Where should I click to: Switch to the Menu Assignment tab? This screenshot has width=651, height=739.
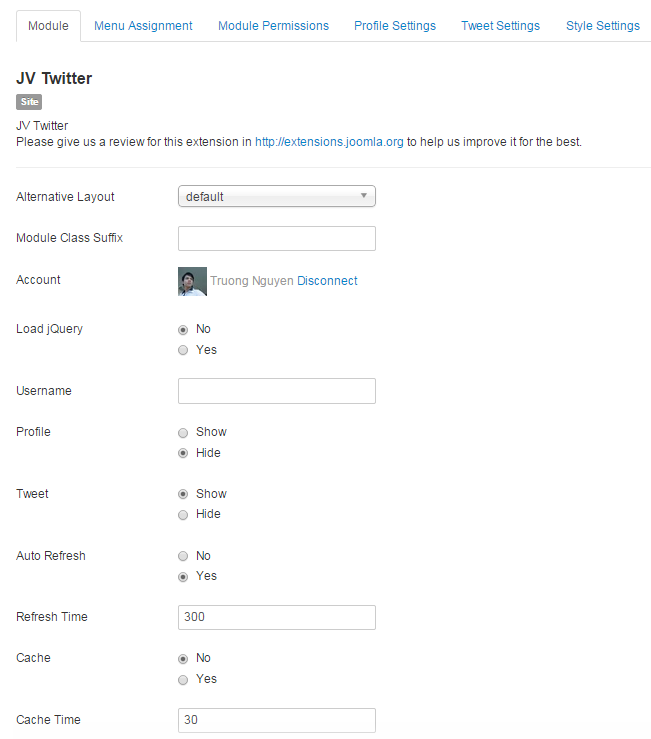(x=143, y=26)
